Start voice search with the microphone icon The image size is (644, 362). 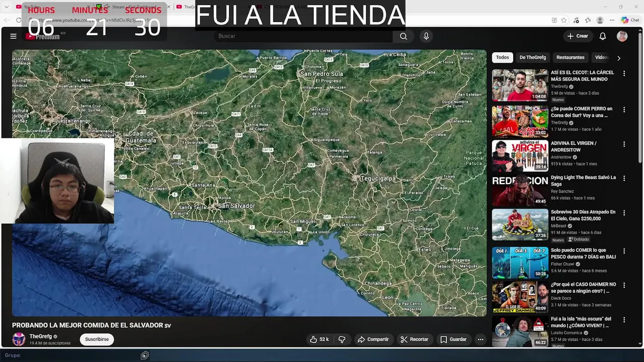(x=426, y=36)
